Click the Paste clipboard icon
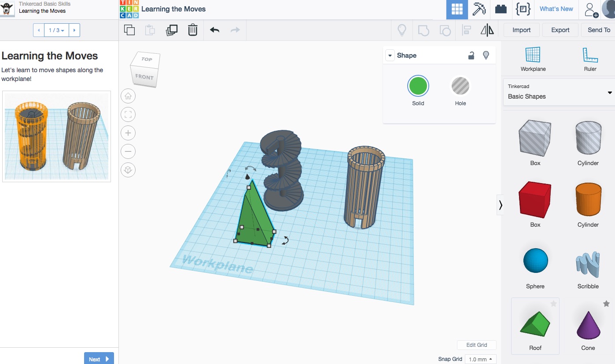 (x=150, y=30)
